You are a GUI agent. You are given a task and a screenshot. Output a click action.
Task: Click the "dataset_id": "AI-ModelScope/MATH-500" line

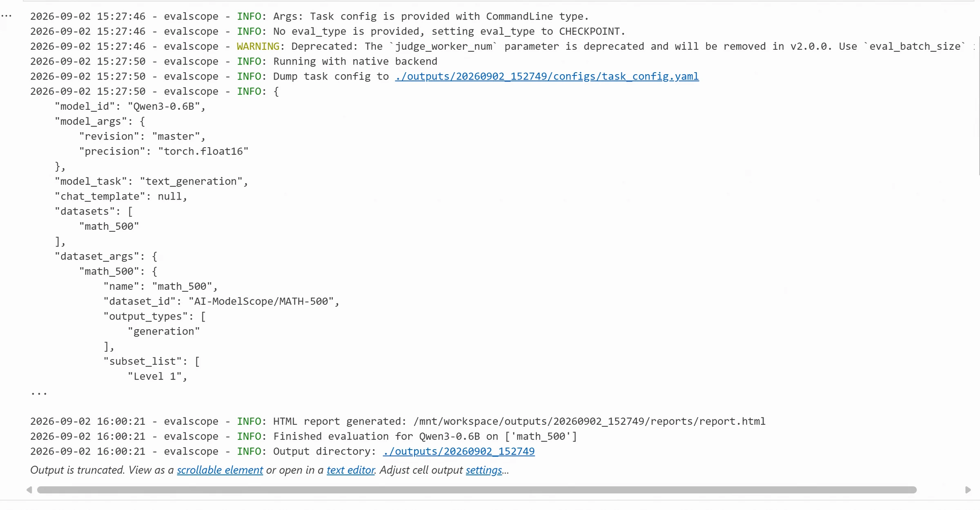tap(221, 301)
